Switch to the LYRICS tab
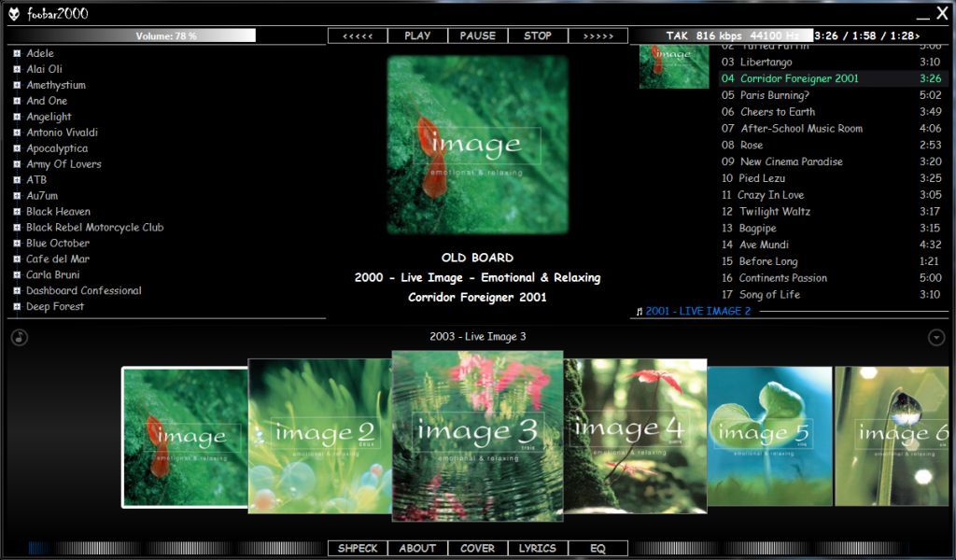This screenshot has width=956, height=560. [x=538, y=549]
